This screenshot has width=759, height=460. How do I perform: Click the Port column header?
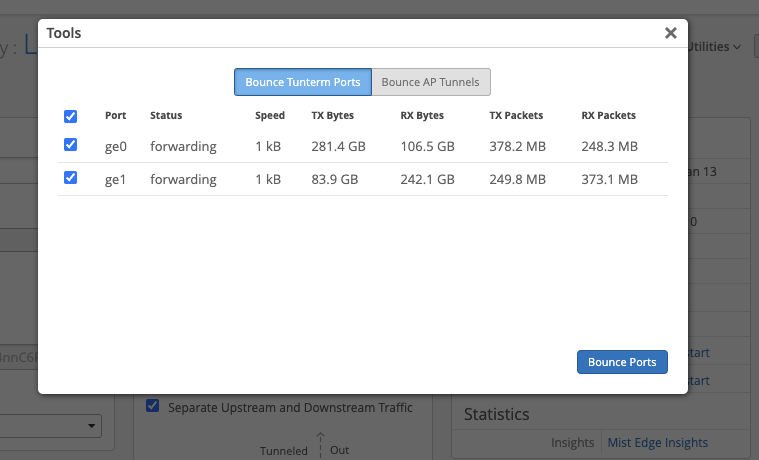115,116
